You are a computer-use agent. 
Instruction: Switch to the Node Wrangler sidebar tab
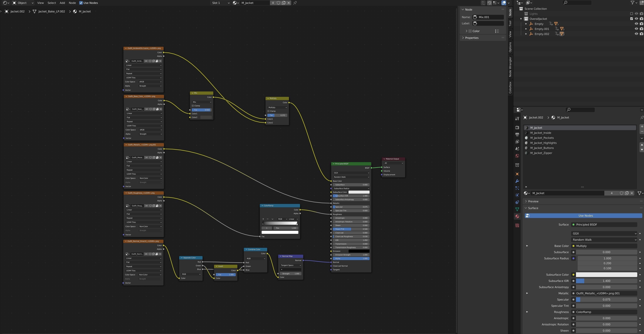[x=510, y=67]
